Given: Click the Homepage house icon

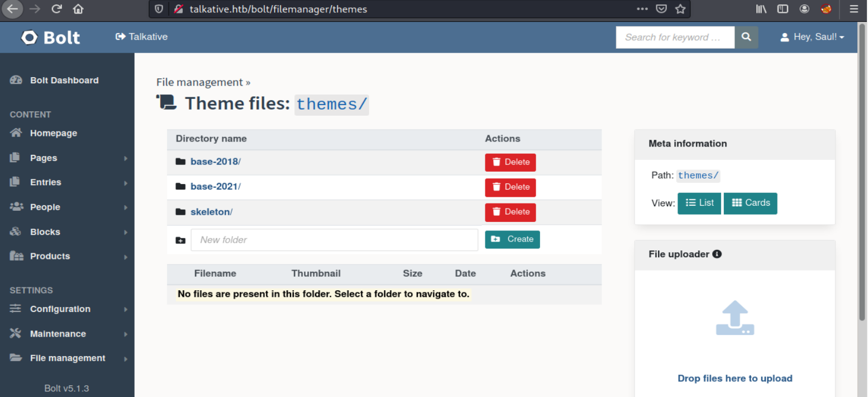Looking at the screenshot, I should tap(16, 133).
